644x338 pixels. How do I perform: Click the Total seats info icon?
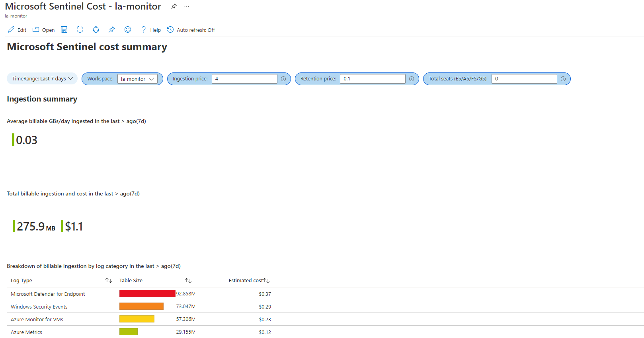click(563, 79)
